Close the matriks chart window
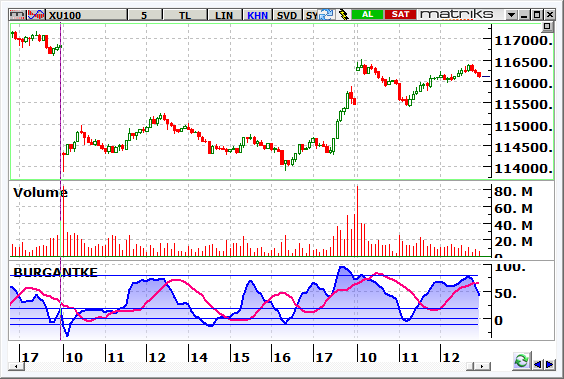This screenshot has width=564, height=379. [x=550, y=15]
